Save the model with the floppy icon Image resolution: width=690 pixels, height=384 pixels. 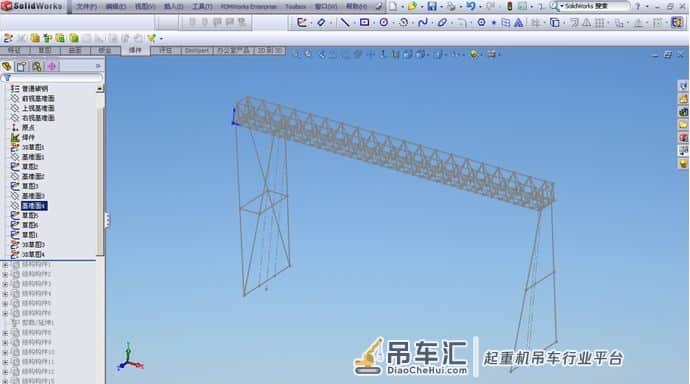point(432,6)
